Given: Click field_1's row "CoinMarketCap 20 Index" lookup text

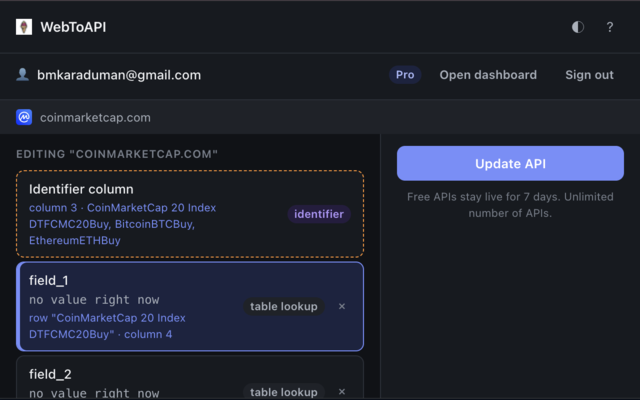Looking at the screenshot, I should tap(107, 326).
